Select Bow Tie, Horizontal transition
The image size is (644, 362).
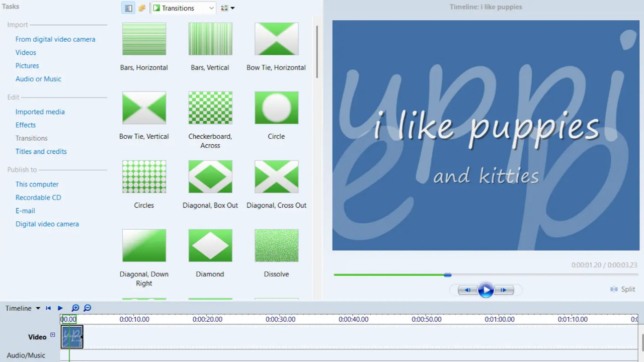276,39
